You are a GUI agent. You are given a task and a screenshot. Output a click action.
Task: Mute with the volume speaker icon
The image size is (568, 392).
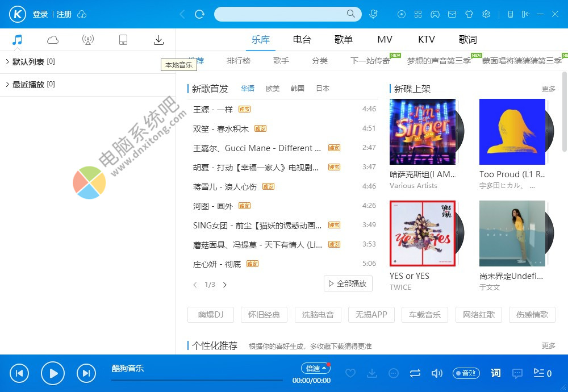[437, 373]
